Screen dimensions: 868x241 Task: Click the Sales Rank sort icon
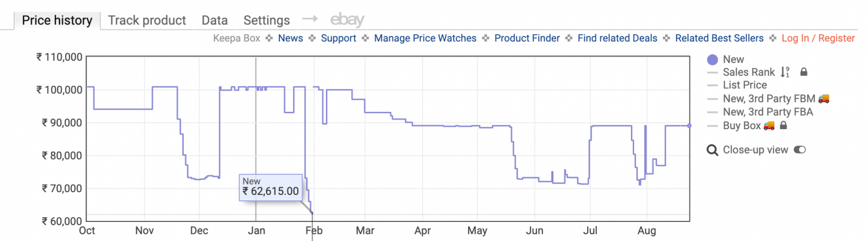pos(785,72)
